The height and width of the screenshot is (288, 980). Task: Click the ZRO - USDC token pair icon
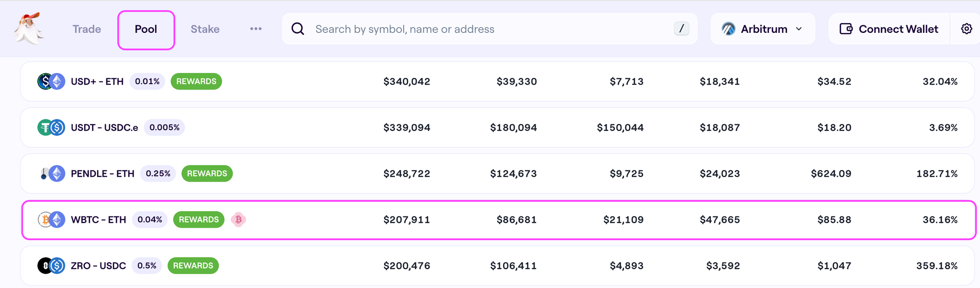51,265
